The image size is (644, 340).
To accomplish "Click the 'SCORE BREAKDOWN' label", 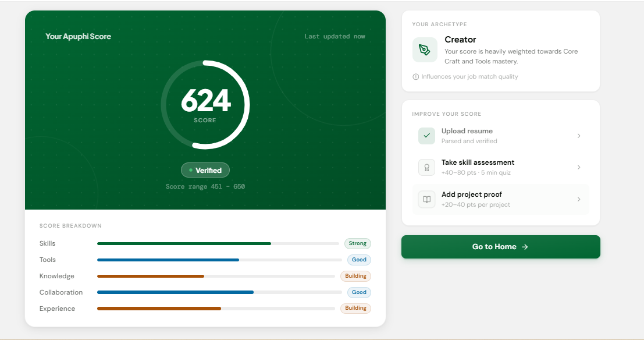I will pyautogui.click(x=70, y=226).
